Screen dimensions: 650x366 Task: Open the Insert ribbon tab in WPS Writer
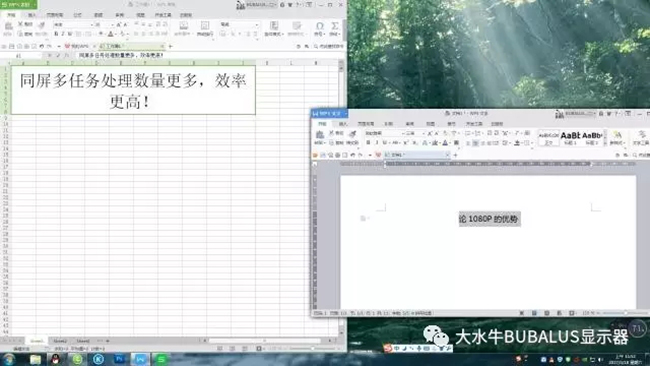tap(343, 124)
